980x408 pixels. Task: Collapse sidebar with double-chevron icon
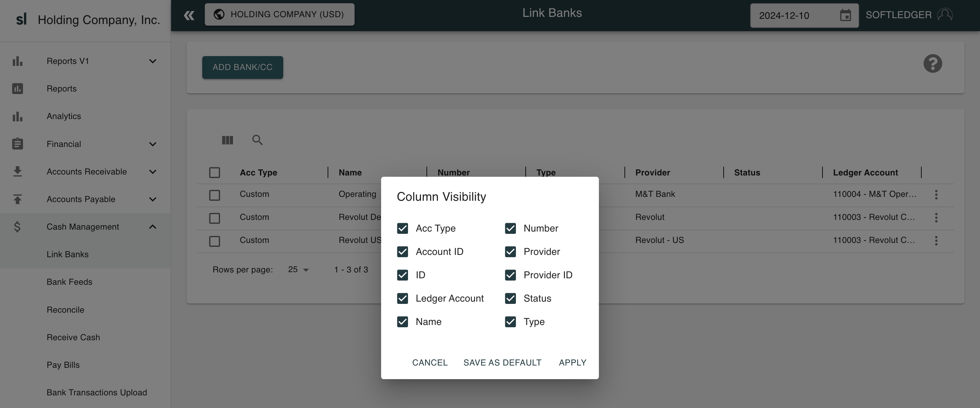[x=189, y=15]
